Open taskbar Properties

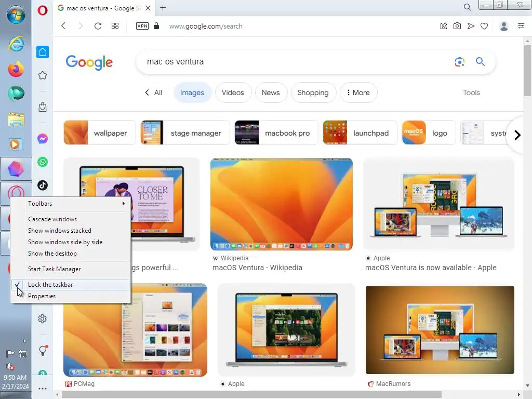(70, 296)
